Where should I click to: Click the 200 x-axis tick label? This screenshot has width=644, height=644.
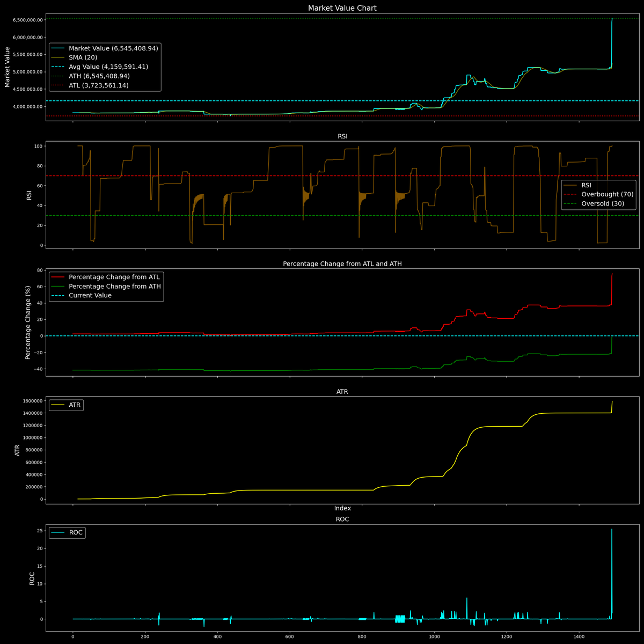[x=145, y=636]
